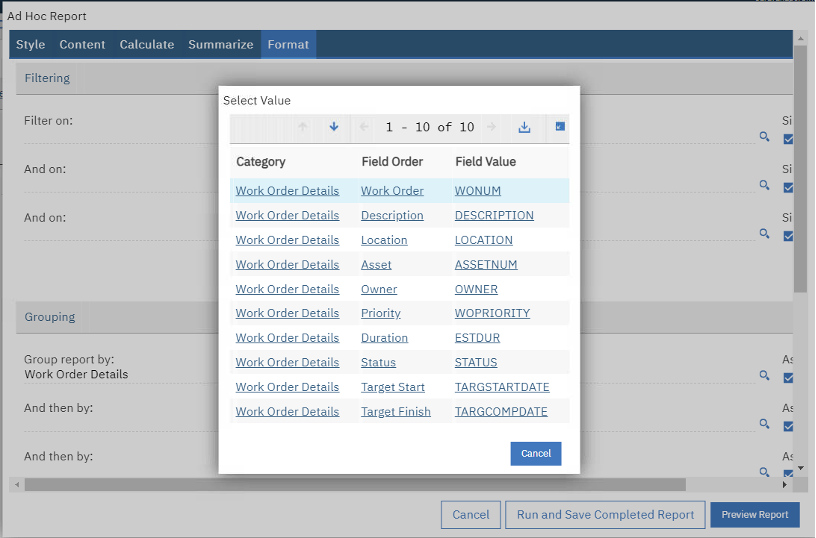816x538 pixels.
Task: Switch to the Calculate tab
Action: click(147, 44)
